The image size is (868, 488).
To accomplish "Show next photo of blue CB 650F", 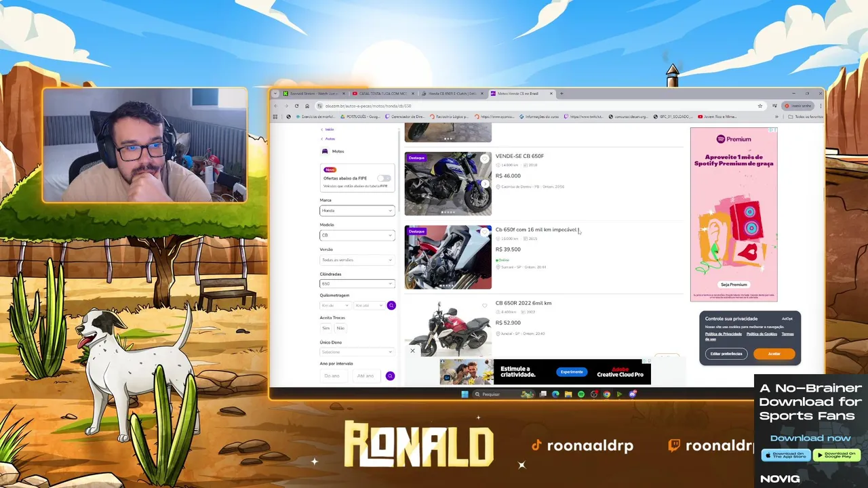I will coord(484,184).
